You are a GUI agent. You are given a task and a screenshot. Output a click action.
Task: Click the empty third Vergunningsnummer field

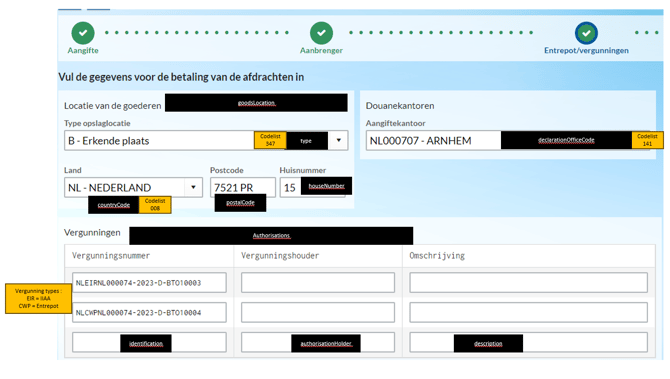click(x=149, y=343)
